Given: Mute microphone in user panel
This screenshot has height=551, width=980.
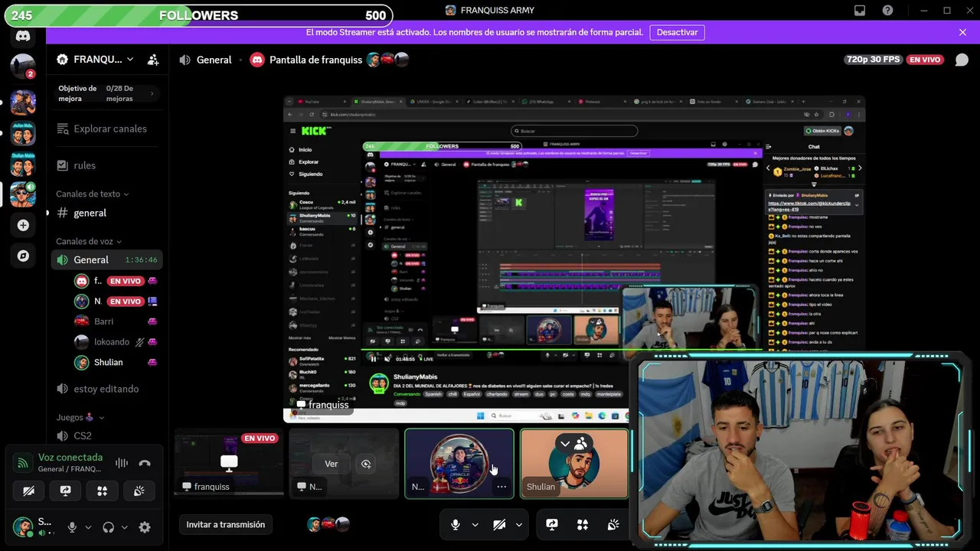Looking at the screenshot, I should 72,527.
